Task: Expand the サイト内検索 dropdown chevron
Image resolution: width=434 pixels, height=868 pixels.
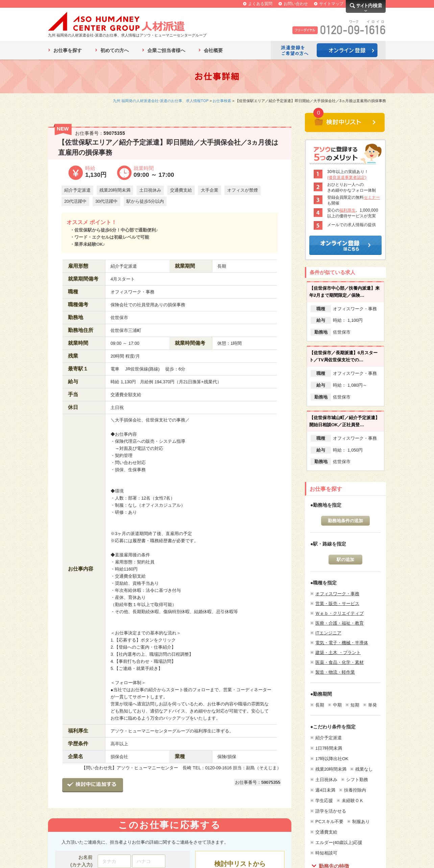Action: pos(365,10)
